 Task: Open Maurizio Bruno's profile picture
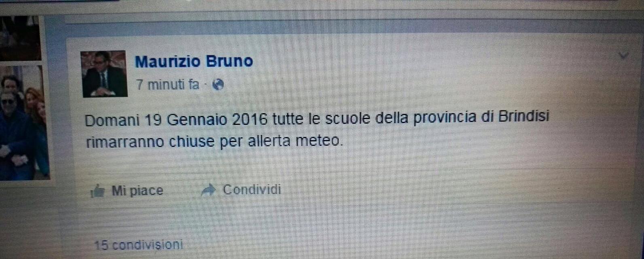(104, 74)
